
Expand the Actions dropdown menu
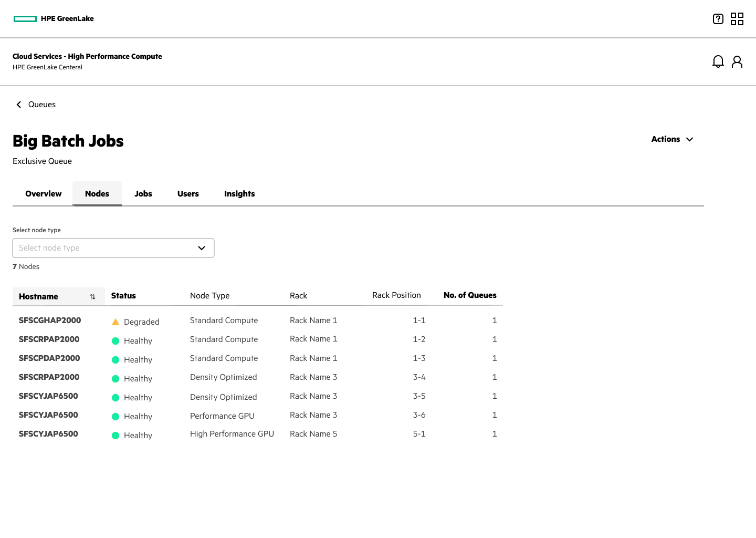672,139
